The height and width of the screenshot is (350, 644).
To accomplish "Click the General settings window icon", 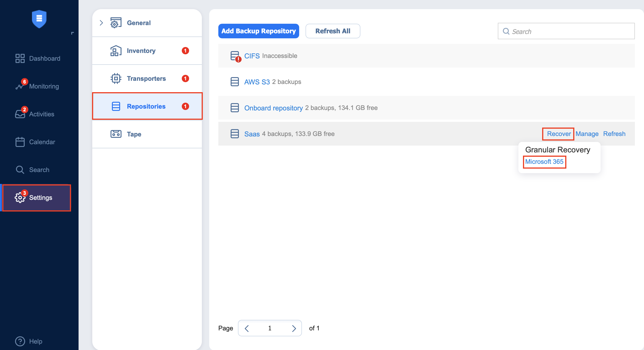I will [x=116, y=23].
